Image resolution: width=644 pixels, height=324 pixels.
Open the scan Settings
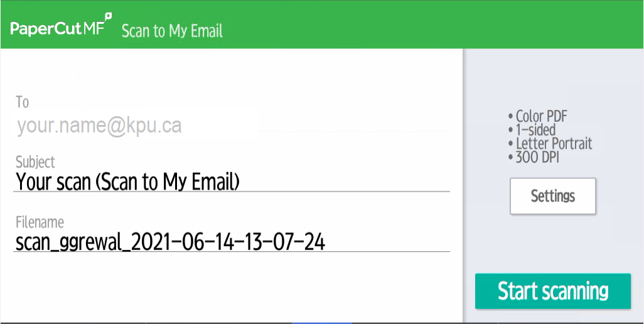pyautogui.click(x=552, y=196)
